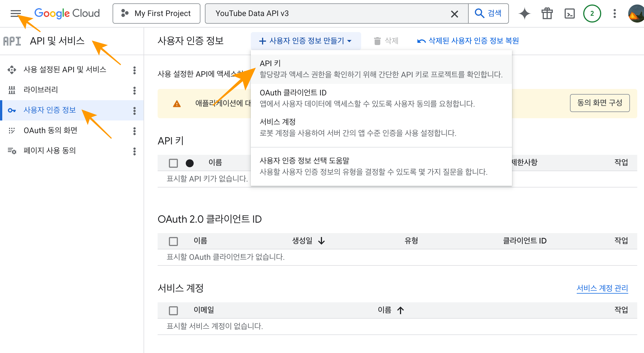Check the API 키 table header checkbox
Viewport: 644px width, 353px height.
(173, 163)
